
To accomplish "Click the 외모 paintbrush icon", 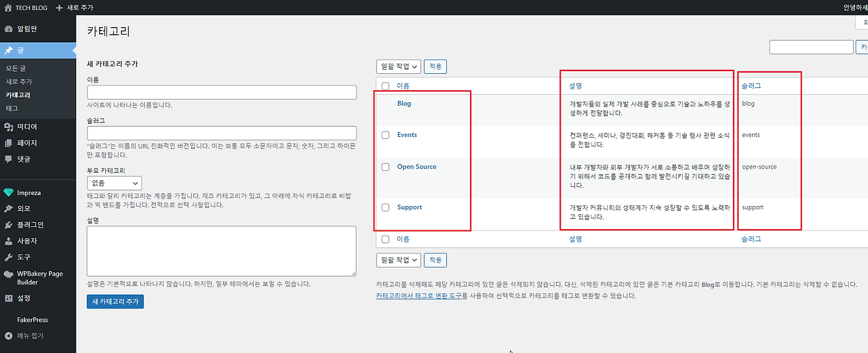I will [9, 209].
